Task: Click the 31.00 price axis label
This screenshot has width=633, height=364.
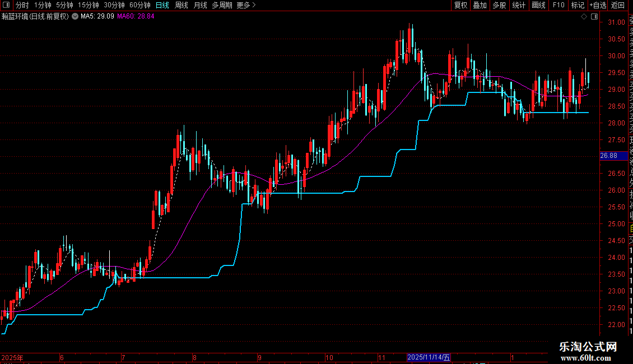Action: click(x=616, y=22)
